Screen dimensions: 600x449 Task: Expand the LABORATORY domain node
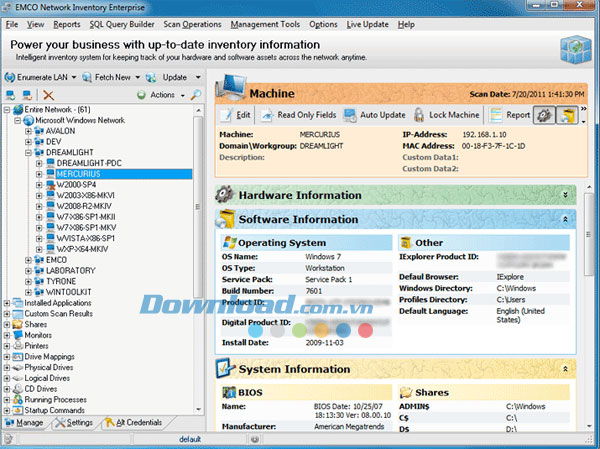tap(28, 271)
